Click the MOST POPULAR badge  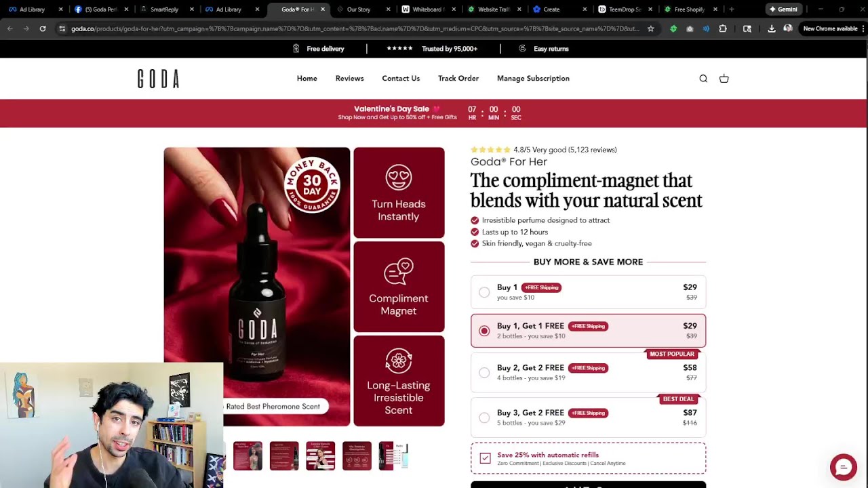tap(672, 354)
